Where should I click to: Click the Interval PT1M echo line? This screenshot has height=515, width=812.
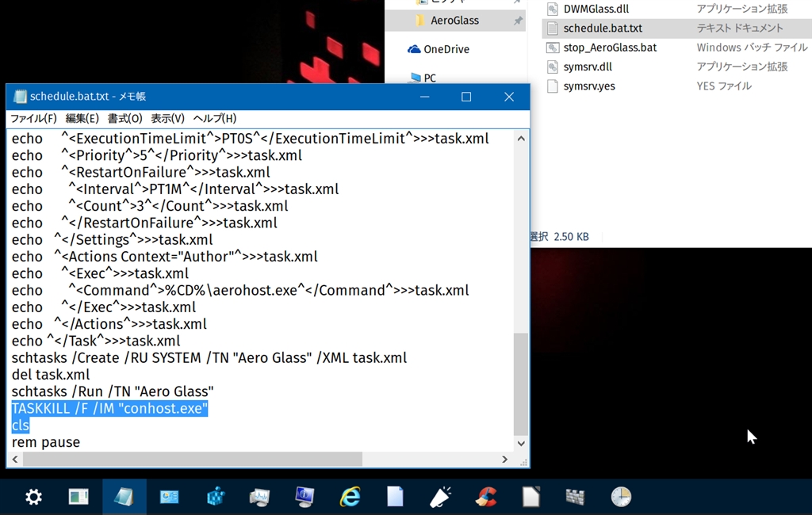pos(175,189)
